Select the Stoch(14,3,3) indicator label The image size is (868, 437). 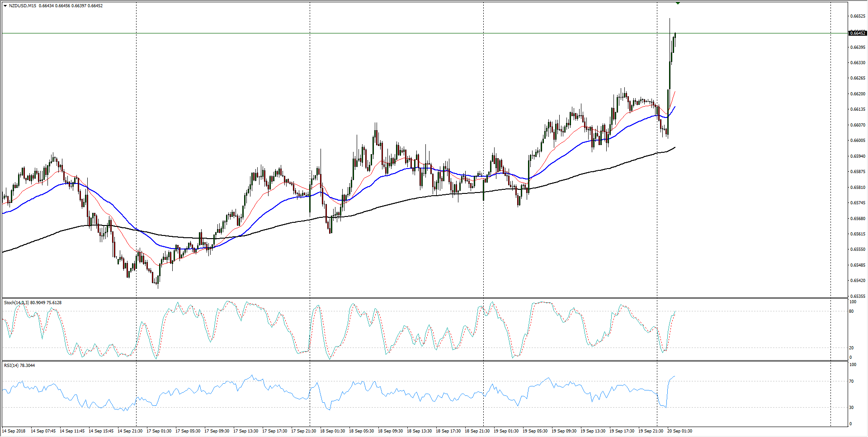(x=17, y=303)
